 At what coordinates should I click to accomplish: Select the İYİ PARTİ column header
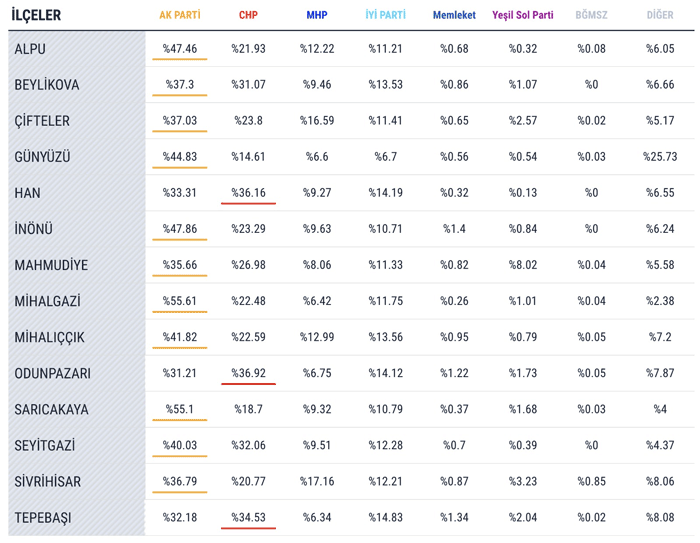385,15
